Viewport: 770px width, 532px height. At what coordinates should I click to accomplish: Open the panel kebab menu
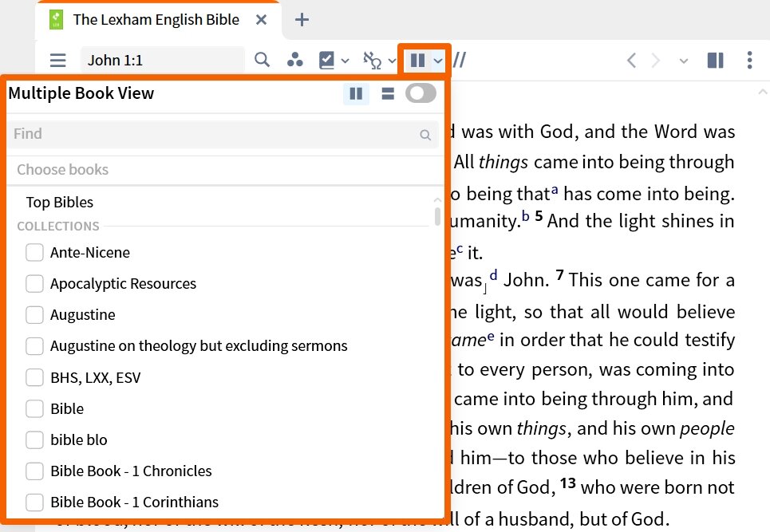[x=749, y=61]
